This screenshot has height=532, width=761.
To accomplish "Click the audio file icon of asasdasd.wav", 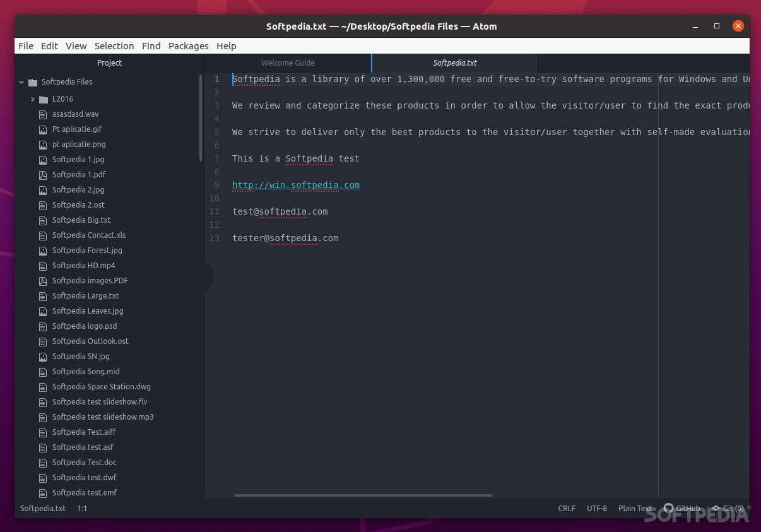I will point(43,114).
